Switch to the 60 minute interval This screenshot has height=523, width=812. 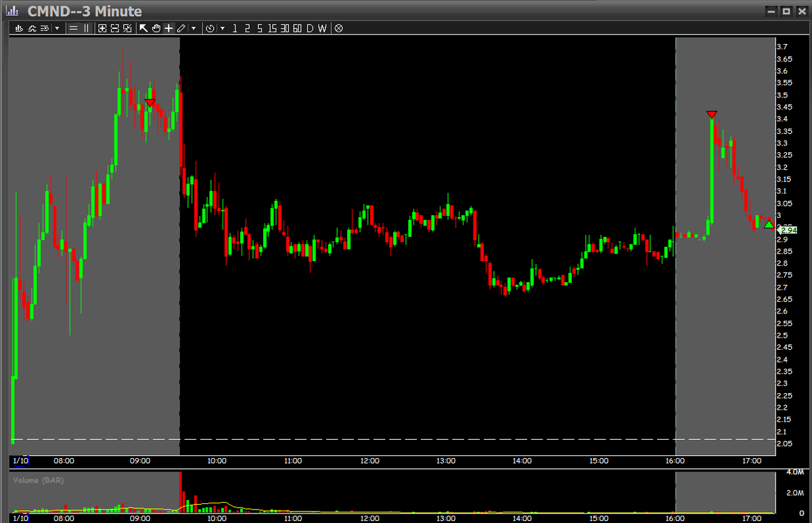coord(297,28)
